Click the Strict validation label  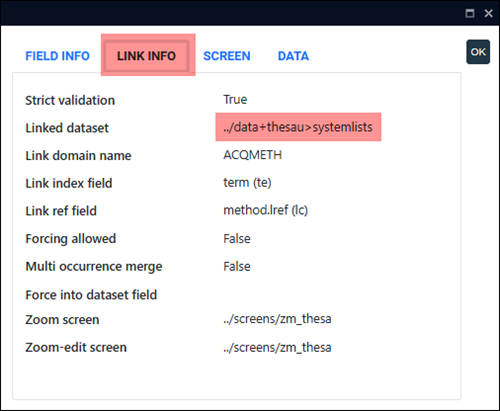click(x=70, y=100)
